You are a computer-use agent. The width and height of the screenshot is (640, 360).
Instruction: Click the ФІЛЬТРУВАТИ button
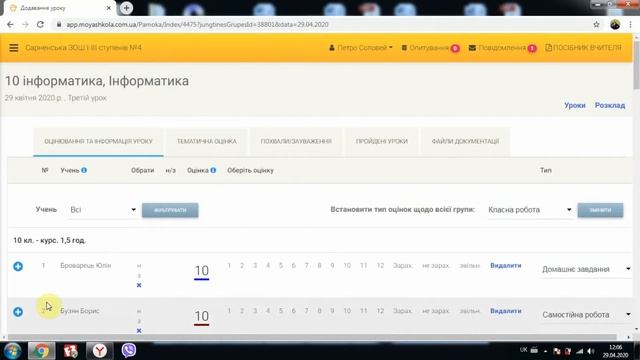[170, 210]
